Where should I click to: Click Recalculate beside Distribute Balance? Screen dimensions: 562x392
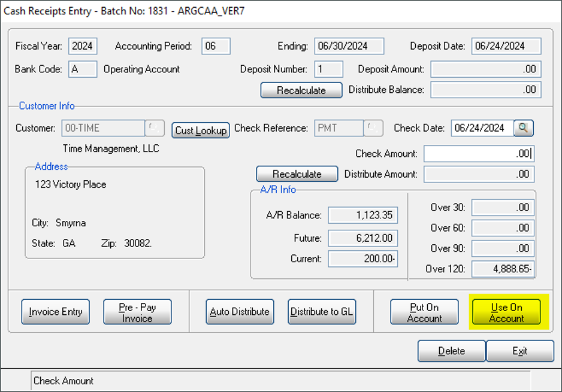(x=301, y=90)
